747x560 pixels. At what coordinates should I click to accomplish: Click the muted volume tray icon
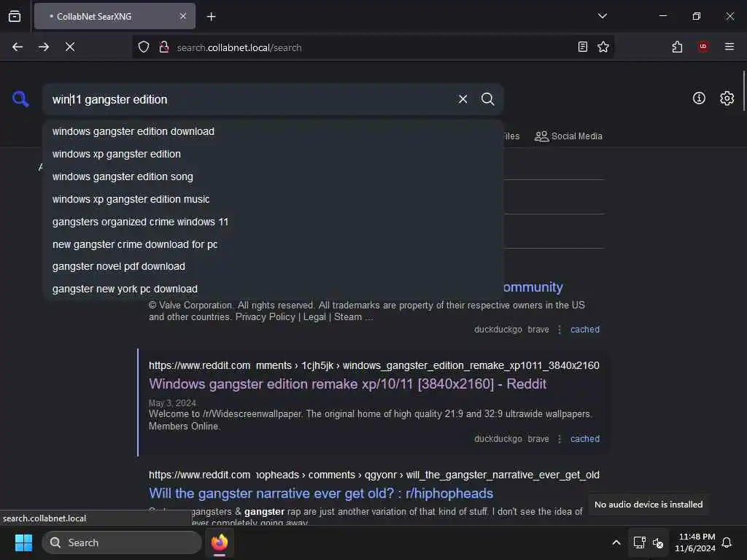tap(658, 542)
